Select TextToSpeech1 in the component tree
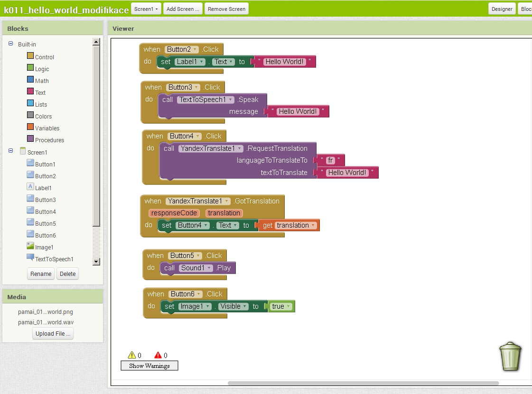This screenshot has width=532, height=394. click(54, 259)
